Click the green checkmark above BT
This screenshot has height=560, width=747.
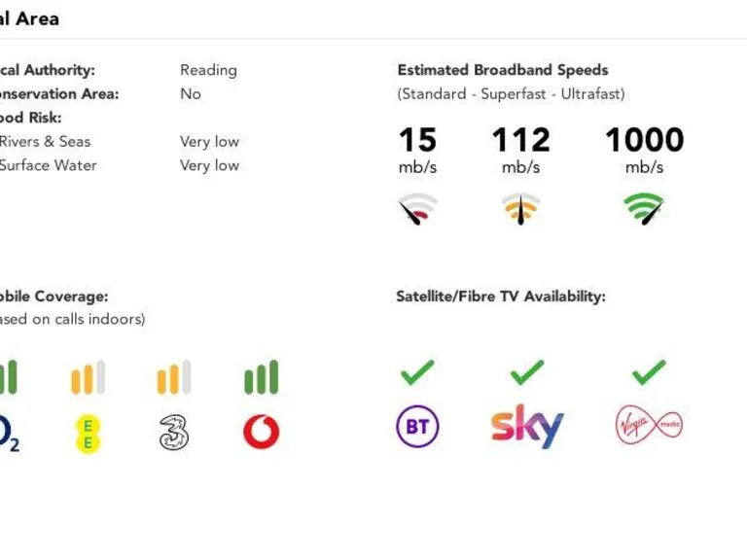coord(417,372)
